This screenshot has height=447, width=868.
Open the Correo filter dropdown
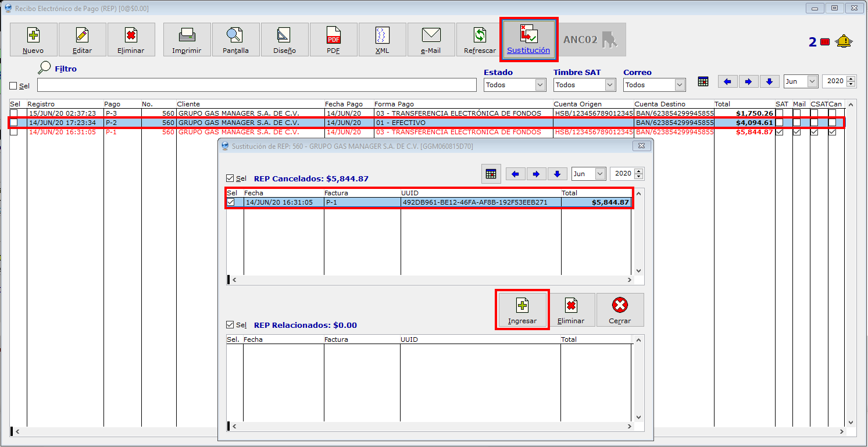(x=655, y=85)
